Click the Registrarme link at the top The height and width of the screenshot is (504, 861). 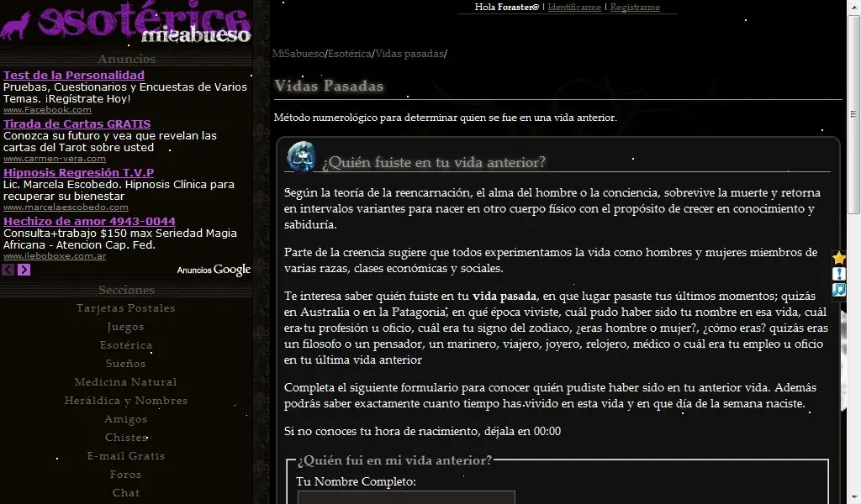637,7
